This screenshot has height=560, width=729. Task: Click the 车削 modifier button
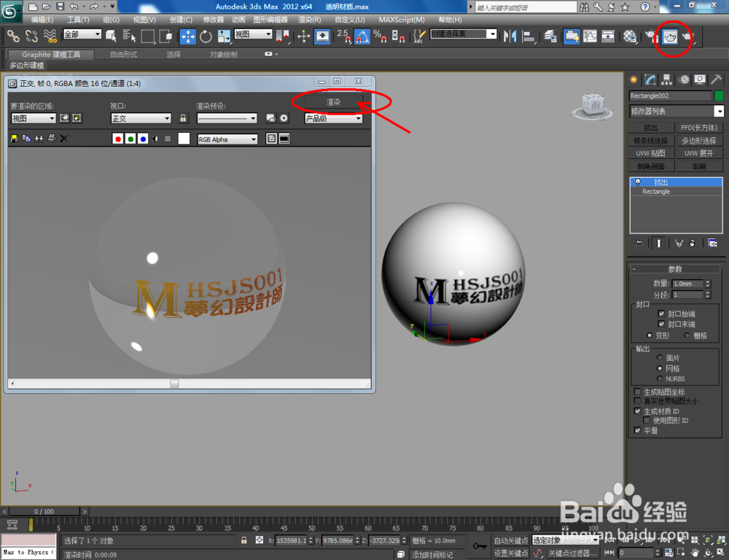699,166
